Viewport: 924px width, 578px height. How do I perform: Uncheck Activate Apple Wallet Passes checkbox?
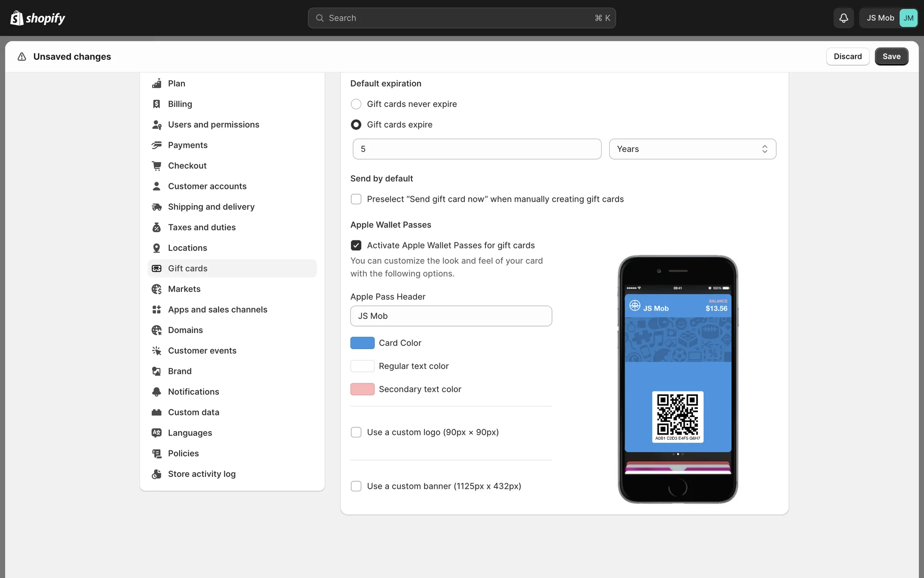(356, 245)
